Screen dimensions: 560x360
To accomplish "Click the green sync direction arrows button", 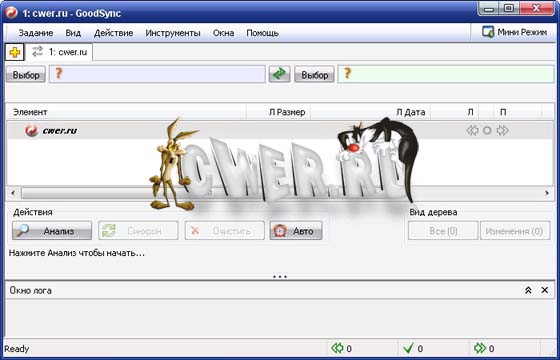I will tap(279, 74).
